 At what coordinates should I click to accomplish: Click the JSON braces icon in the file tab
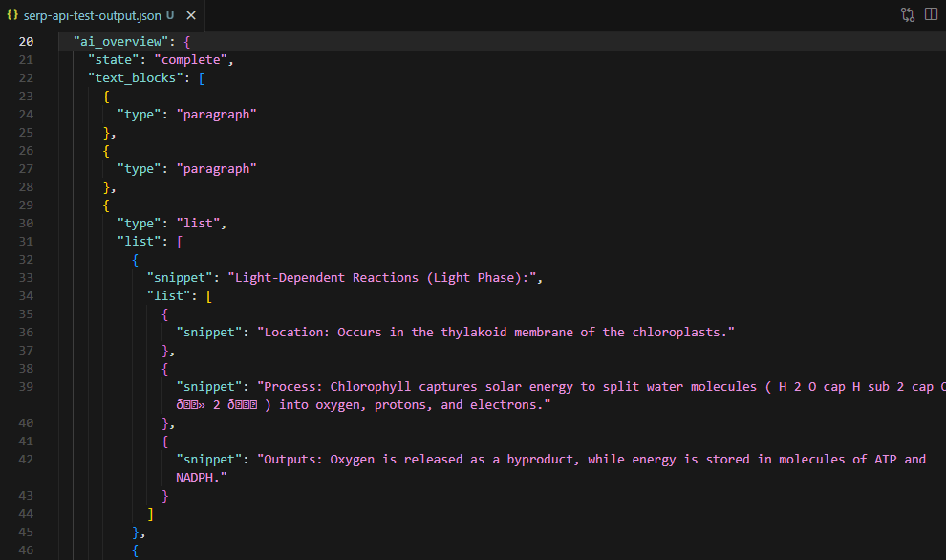(13, 15)
